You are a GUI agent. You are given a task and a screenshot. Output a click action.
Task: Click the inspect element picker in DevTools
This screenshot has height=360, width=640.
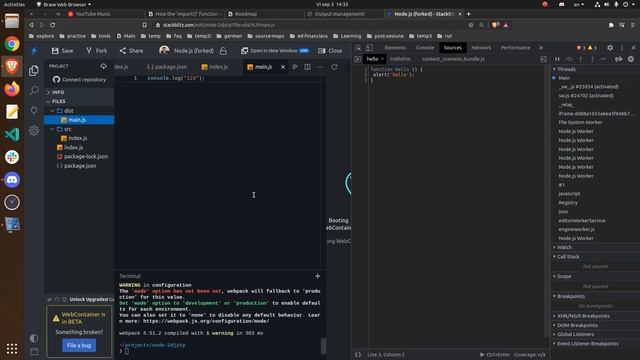[x=358, y=48]
